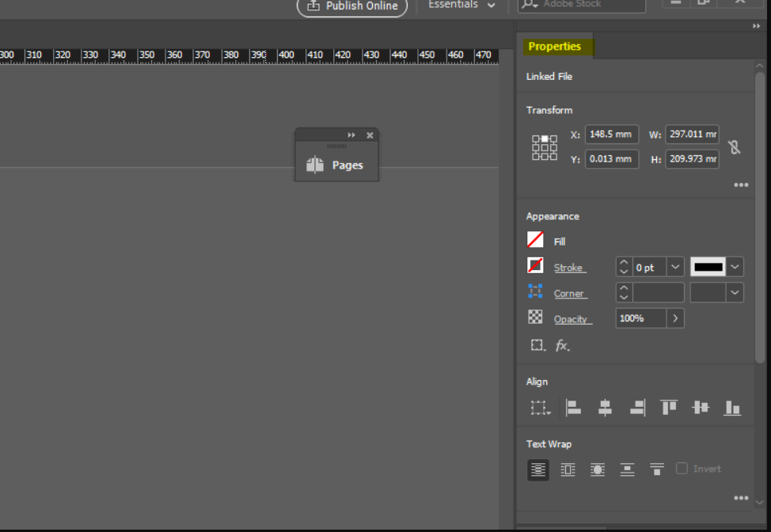Open the Opacity effects link

click(x=572, y=319)
